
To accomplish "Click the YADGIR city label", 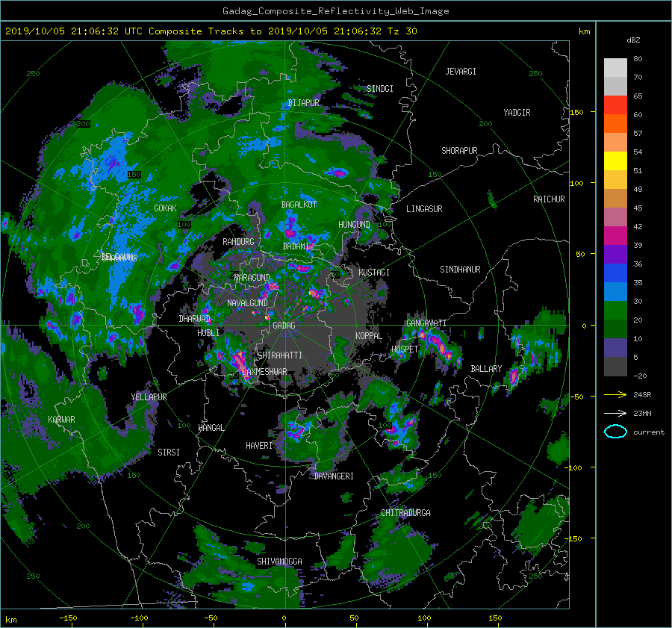I will (x=517, y=113).
